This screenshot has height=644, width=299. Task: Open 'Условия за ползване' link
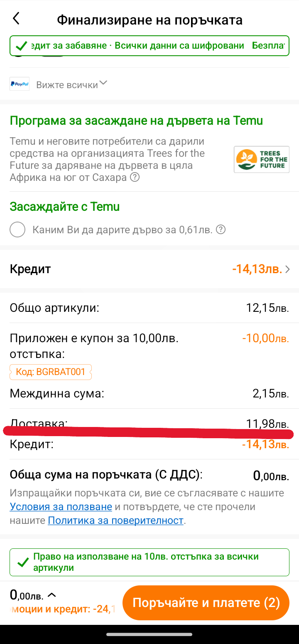coord(61,507)
